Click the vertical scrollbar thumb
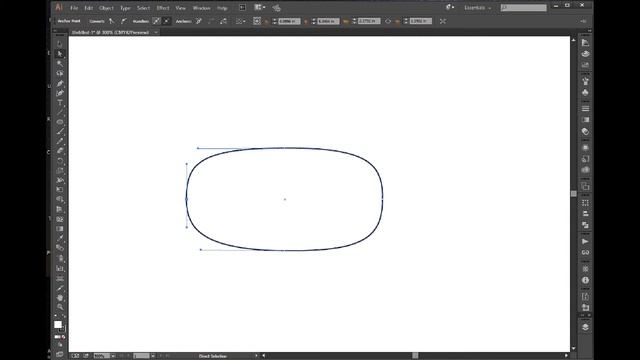Screen dimensions: 640x360 [573, 193]
